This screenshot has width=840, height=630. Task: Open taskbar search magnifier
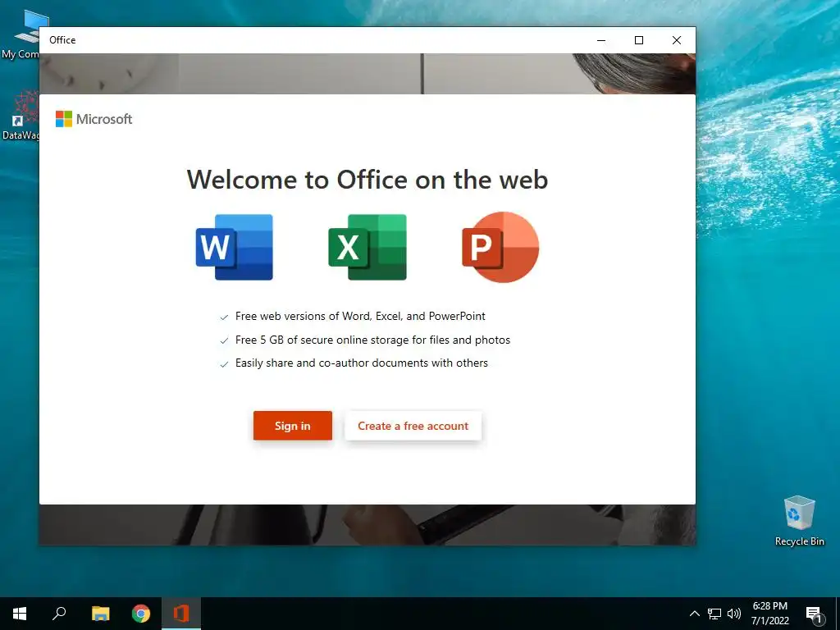click(59, 614)
